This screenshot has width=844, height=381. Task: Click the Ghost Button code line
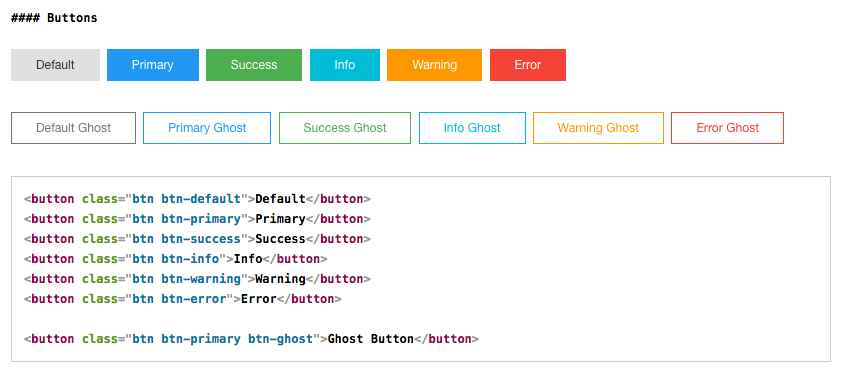tap(251, 339)
